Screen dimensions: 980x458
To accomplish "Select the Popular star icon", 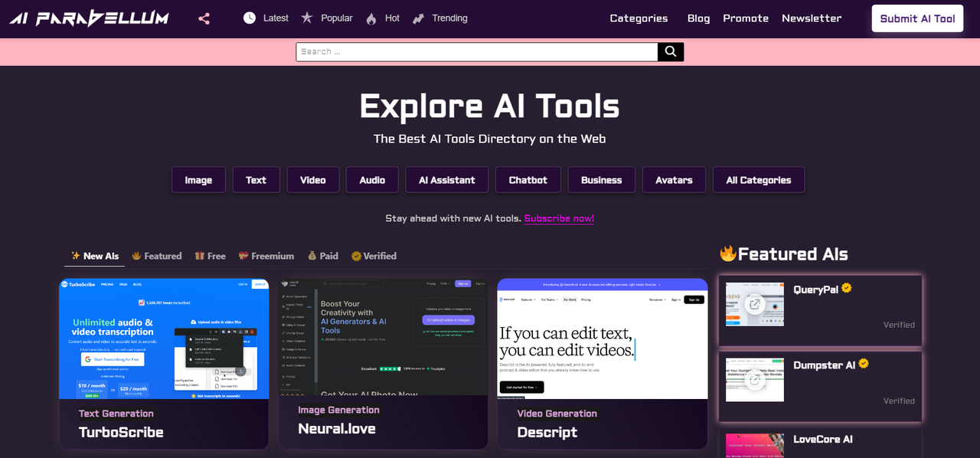I will (307, 18).
